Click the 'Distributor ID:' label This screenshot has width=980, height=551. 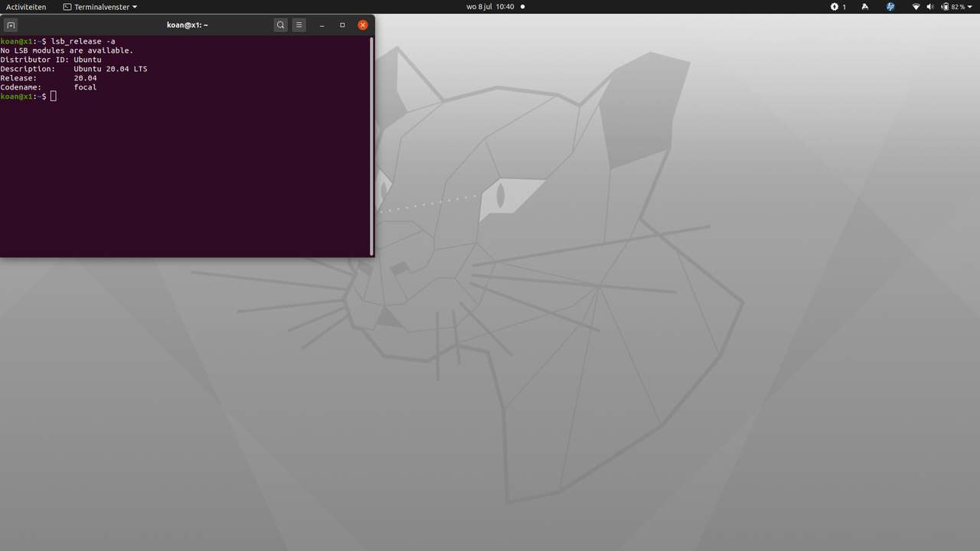[35, 60]
